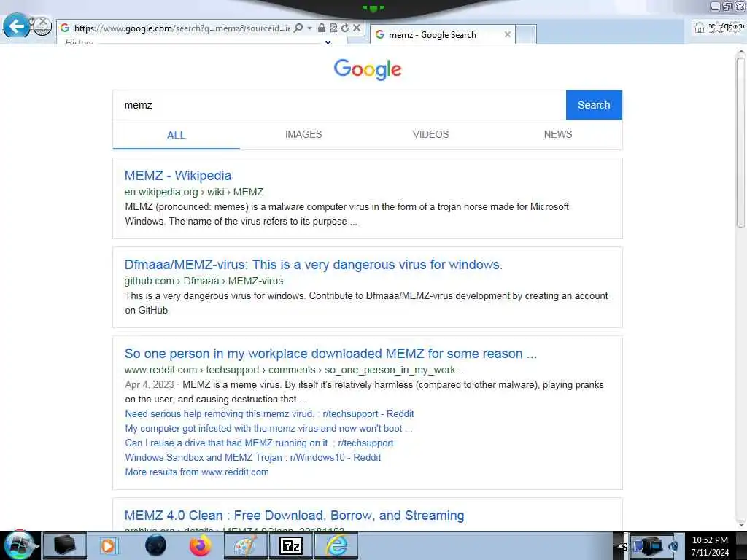747x560 pixels.
Task: Click the Google logo
Action: pos(368,69)
